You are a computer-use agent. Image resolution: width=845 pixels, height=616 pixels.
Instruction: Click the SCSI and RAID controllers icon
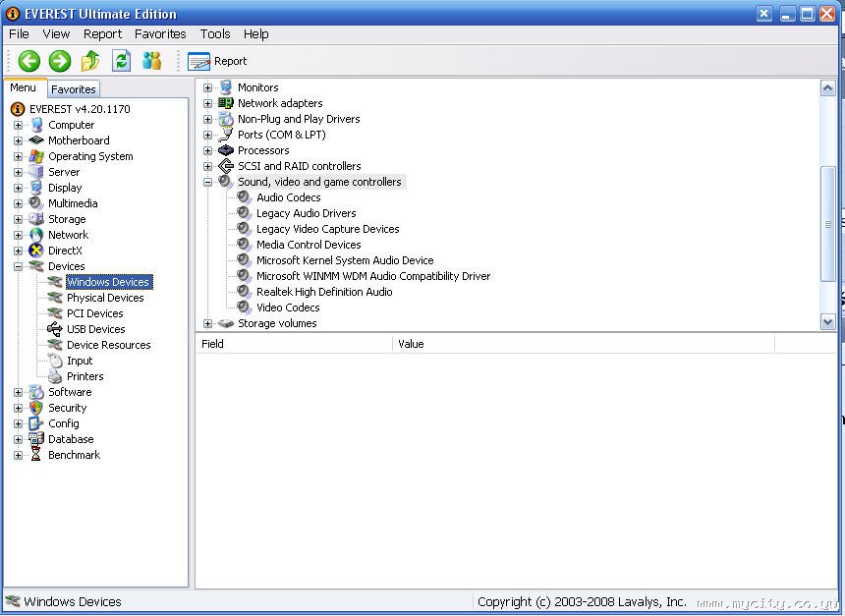coord(226,166)
